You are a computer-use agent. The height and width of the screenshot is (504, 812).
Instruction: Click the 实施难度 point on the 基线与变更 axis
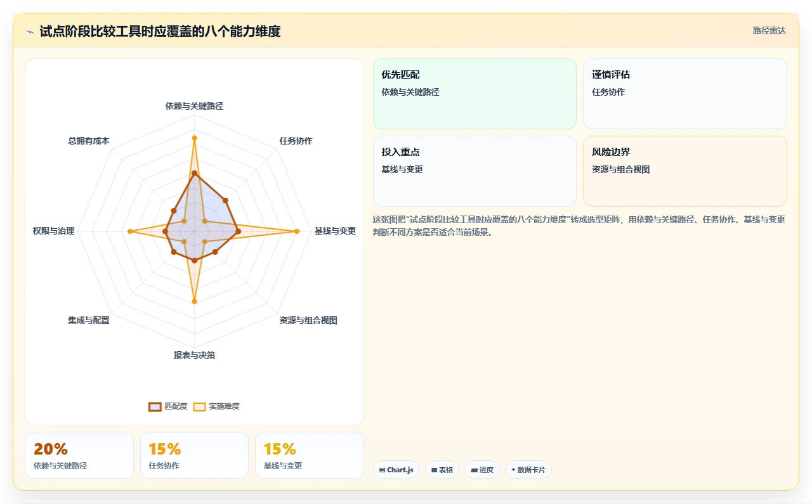[297, 231]
